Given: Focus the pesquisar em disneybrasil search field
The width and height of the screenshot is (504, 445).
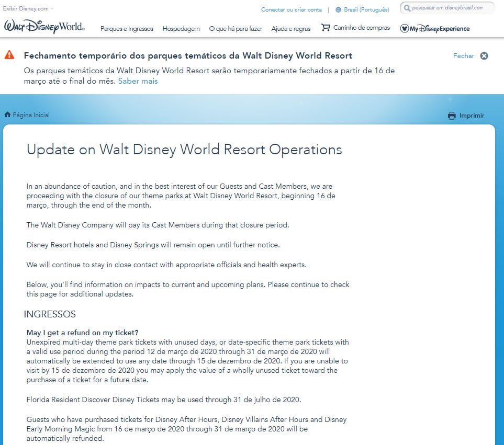Looking at the screenshot, I should [x=450, y=8].
